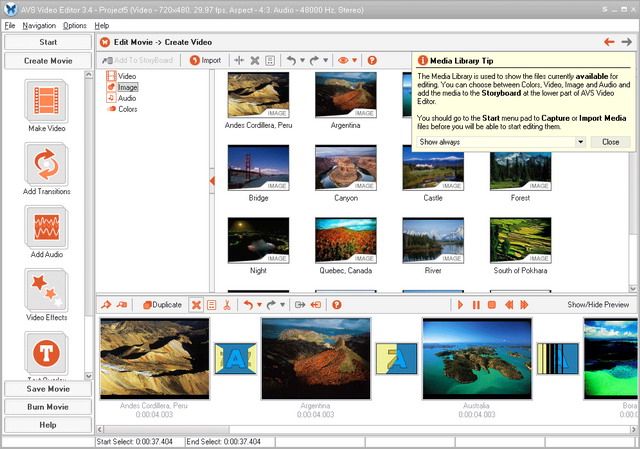Redo in the storyboard toolbar
This screenshot has width=640, height=449.
click(x=271, y=305)
